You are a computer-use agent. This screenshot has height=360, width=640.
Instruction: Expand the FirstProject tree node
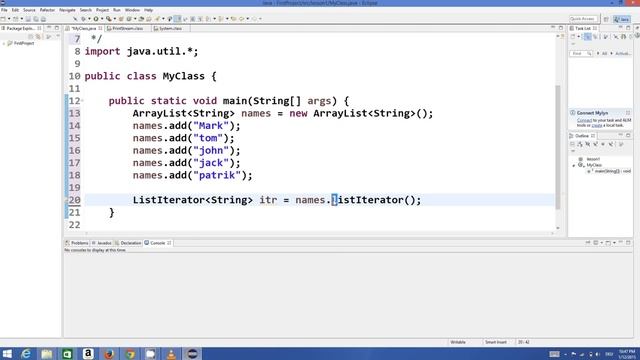pos(4,43)
